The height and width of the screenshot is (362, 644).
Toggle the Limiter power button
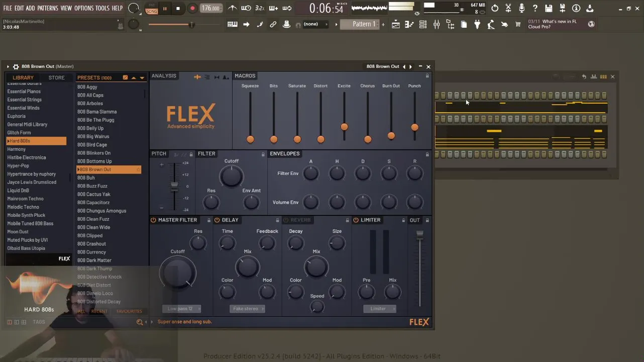pos(356,220)
